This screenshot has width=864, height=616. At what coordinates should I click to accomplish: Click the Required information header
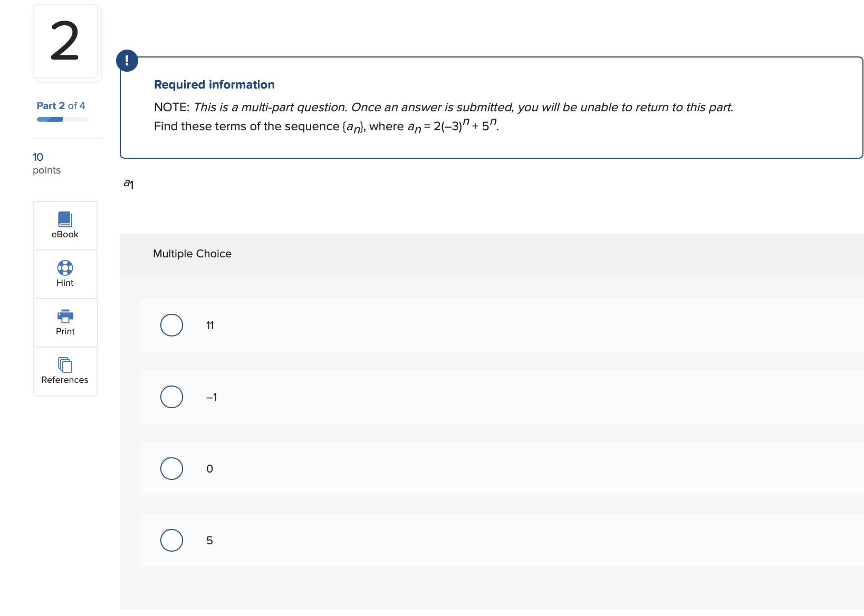tap(214, 84)
